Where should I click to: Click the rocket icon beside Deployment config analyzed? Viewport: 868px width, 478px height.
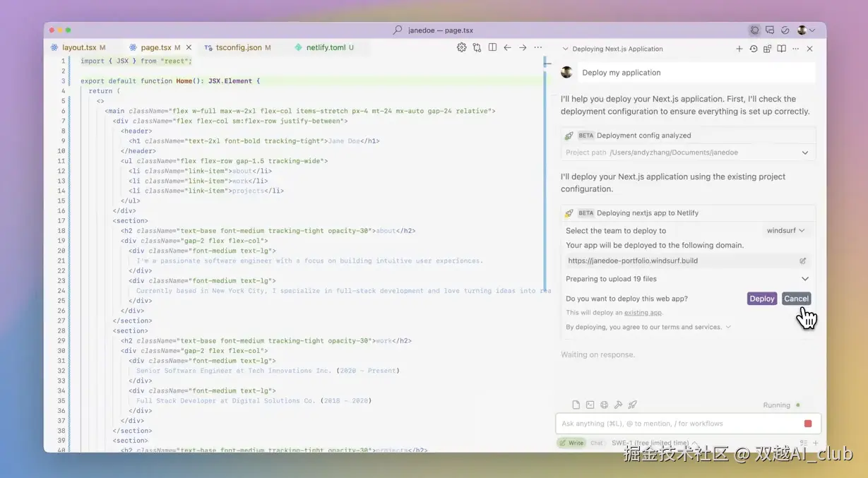pos(569,136)
